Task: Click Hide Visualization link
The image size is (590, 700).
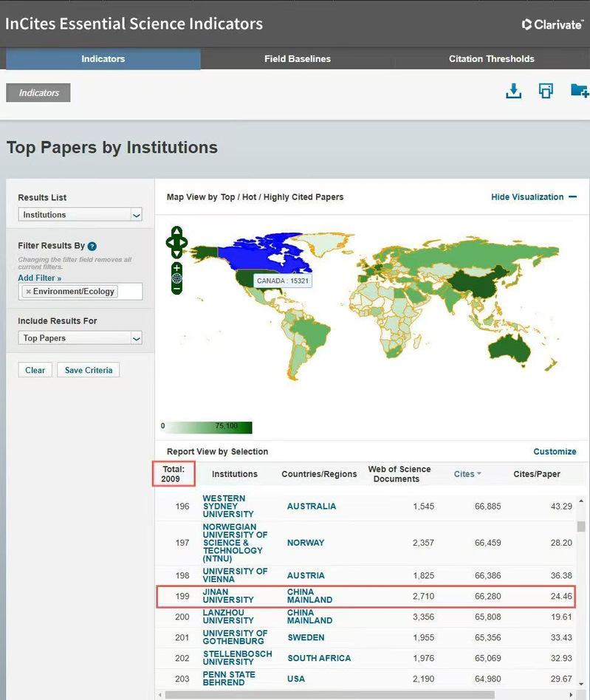Action: click(527, 197)
